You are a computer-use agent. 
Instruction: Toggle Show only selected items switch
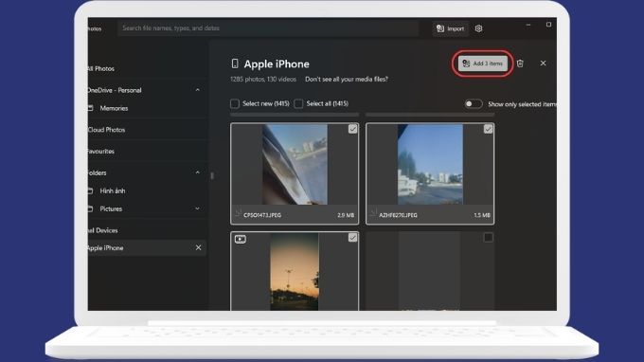[474, 104]
